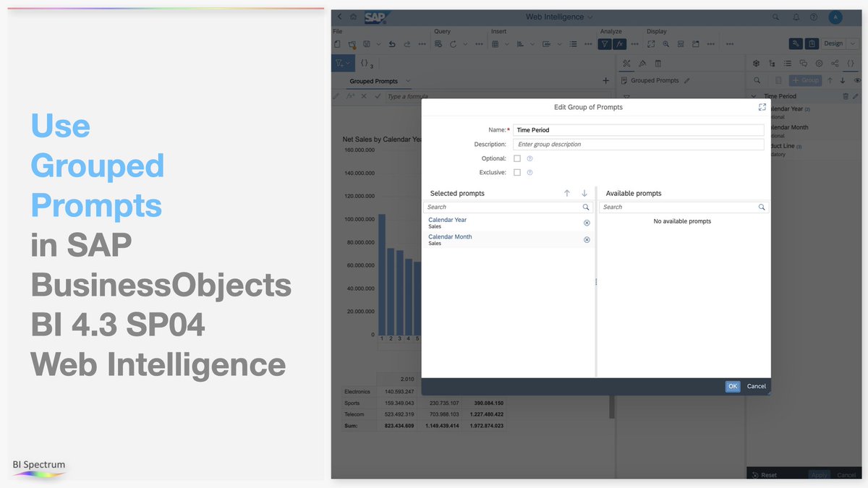Image resolution: width=868 pixels, height=488 pixels.
Task: Add a new report with plus button
Action: click(606, 81)
